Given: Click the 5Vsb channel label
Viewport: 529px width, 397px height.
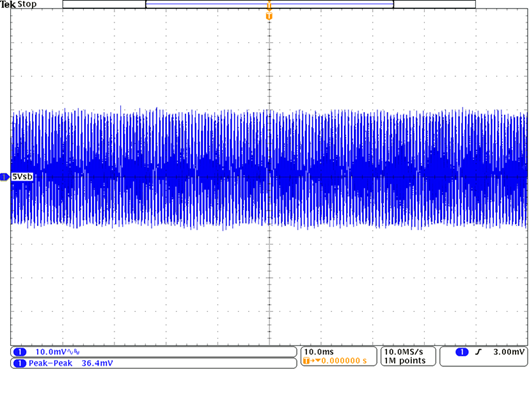Looking at the screenshot, I should [22, 177].
